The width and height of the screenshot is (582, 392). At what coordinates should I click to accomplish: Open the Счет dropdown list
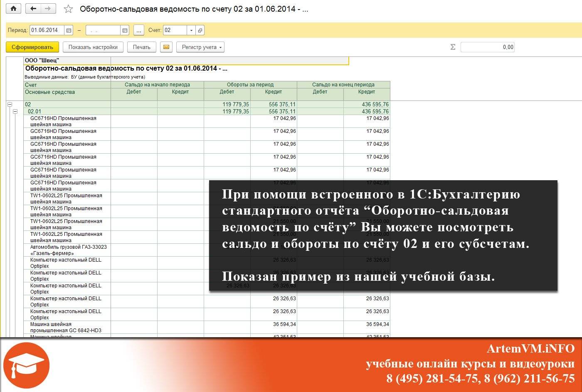tap(191, 30)
